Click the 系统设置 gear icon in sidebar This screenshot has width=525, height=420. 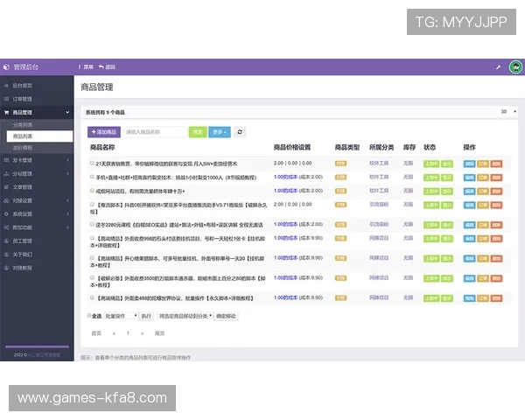6,214
